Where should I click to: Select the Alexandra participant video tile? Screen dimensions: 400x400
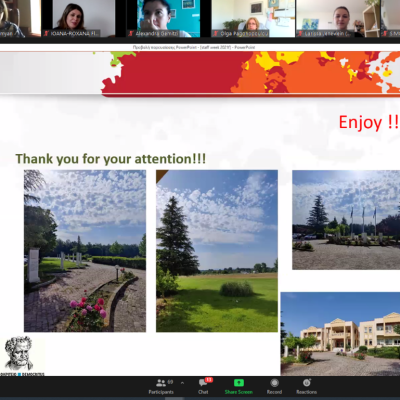pyautogui.click(x=163, y=18)
